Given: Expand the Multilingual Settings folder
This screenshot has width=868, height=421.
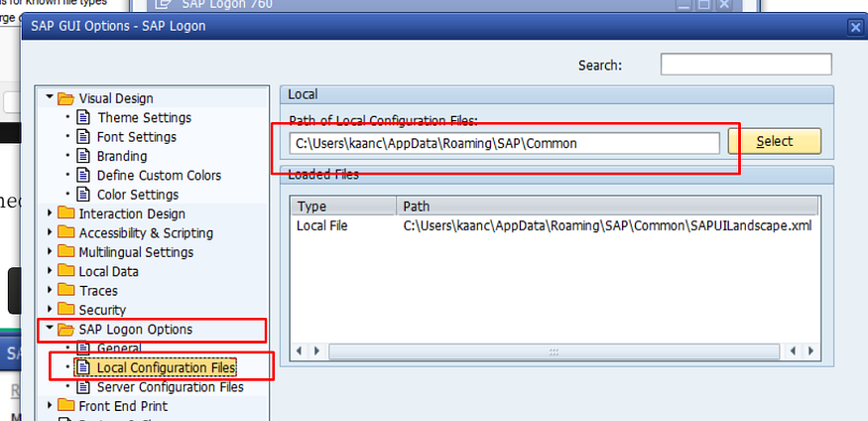Looking at the screenshot, I should 50,252.
